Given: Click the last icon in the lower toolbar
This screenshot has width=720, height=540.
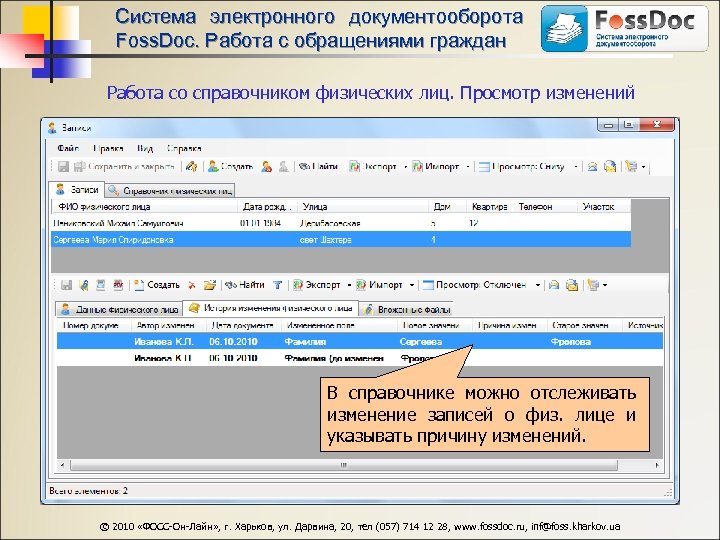Looking at the screenshot, I should (x=594, y=285).
